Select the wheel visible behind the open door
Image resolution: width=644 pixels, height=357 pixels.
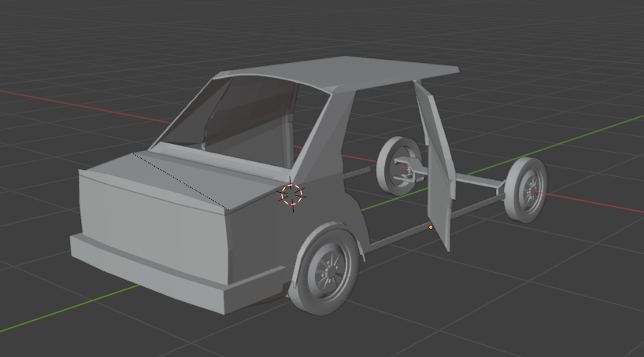click(400, 166)
